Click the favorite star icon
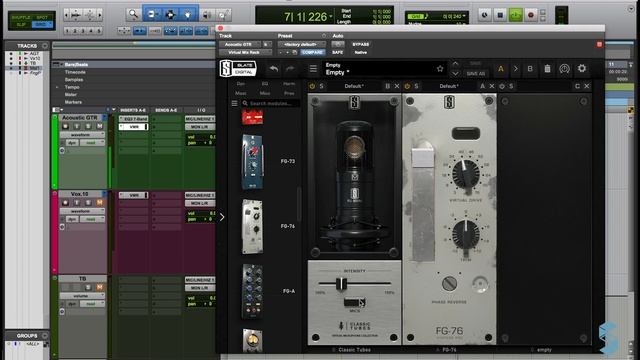Viewport: 640px width, 360px height. [440, 69]
